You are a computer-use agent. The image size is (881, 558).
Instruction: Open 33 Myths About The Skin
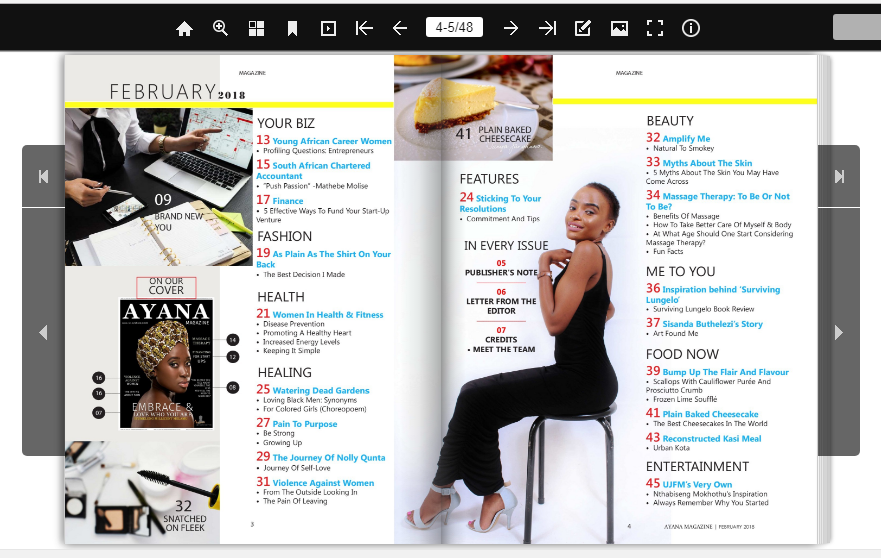click(x=699, y=162)
